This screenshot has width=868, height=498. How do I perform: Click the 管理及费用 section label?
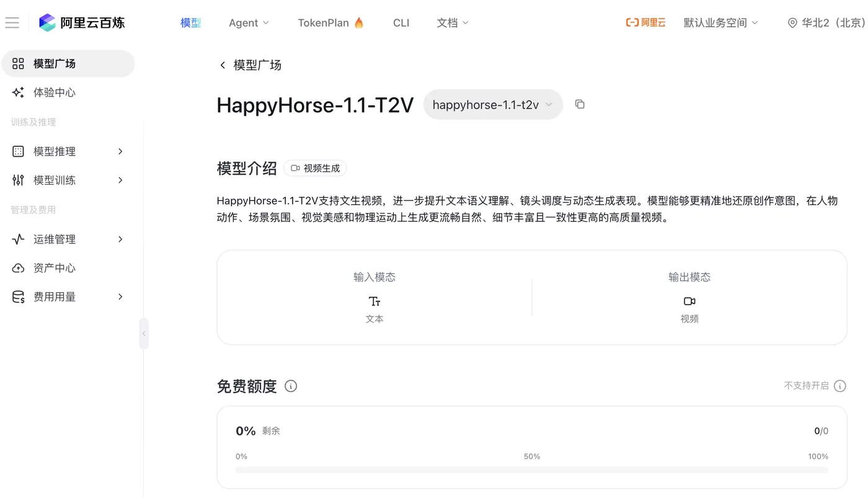[33, 210]
